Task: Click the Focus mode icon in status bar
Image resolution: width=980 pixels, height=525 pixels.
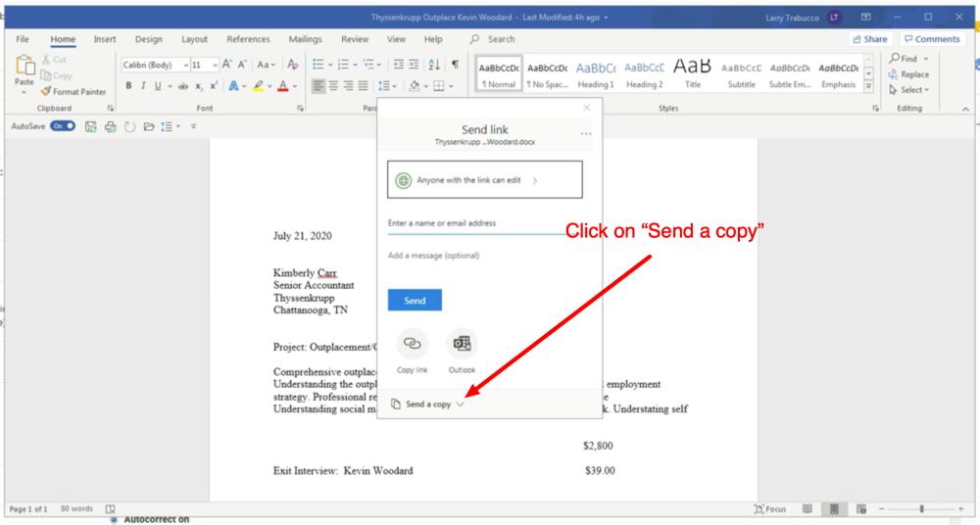Action: (770, 508)
